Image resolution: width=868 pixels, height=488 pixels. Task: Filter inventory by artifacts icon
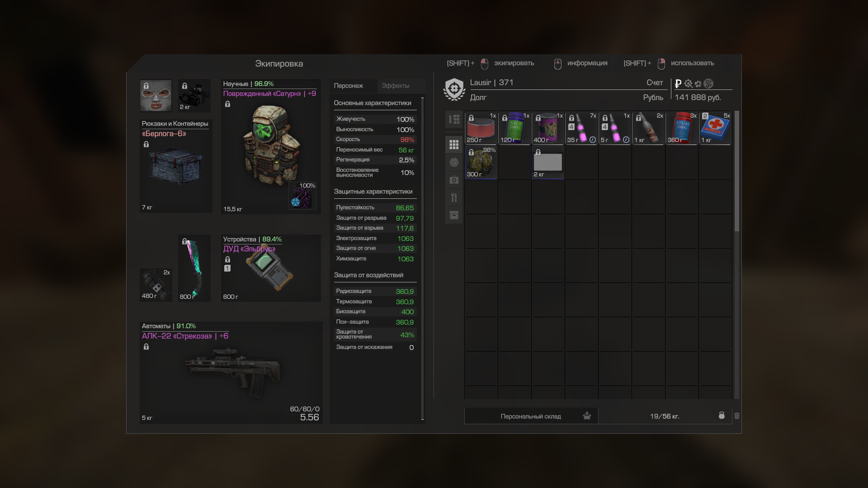pyautogui.click(x=454, y=162)
